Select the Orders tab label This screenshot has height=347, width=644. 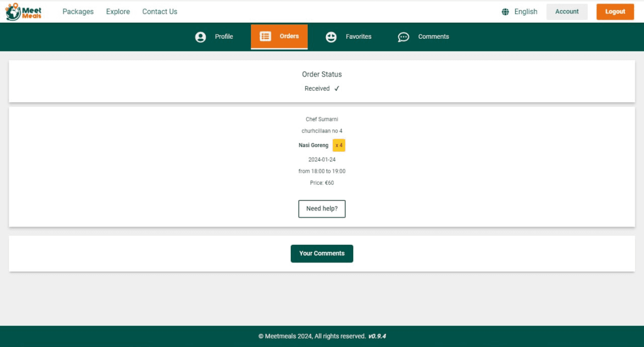(x=289, y=36)
